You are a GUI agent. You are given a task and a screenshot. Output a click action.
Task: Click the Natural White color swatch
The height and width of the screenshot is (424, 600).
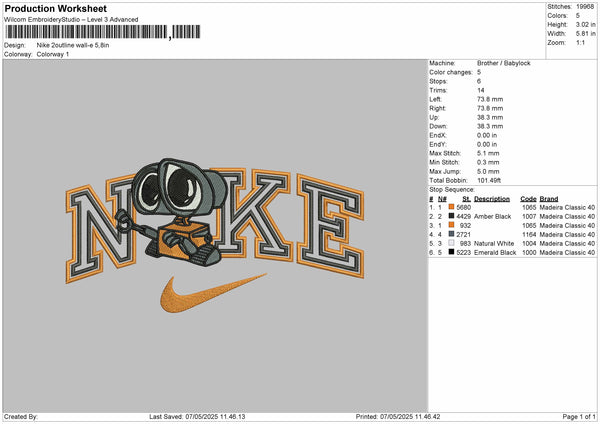coord(452,243)
